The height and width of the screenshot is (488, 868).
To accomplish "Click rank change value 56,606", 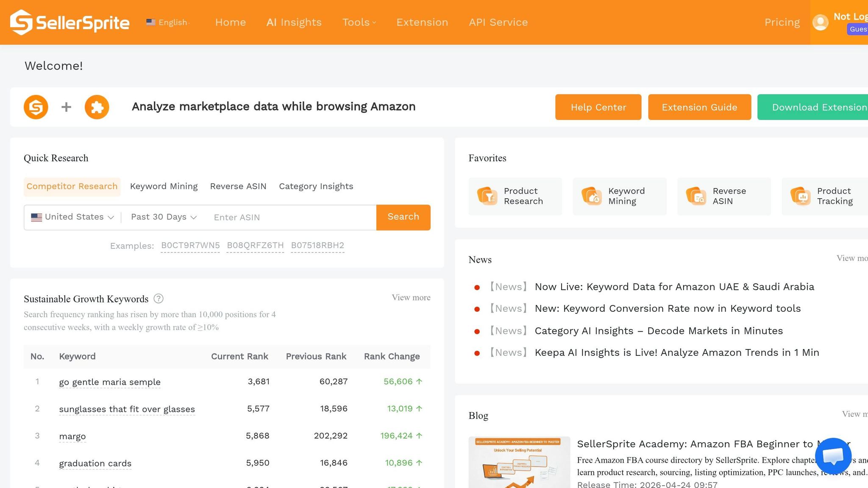I will [403, 382].
